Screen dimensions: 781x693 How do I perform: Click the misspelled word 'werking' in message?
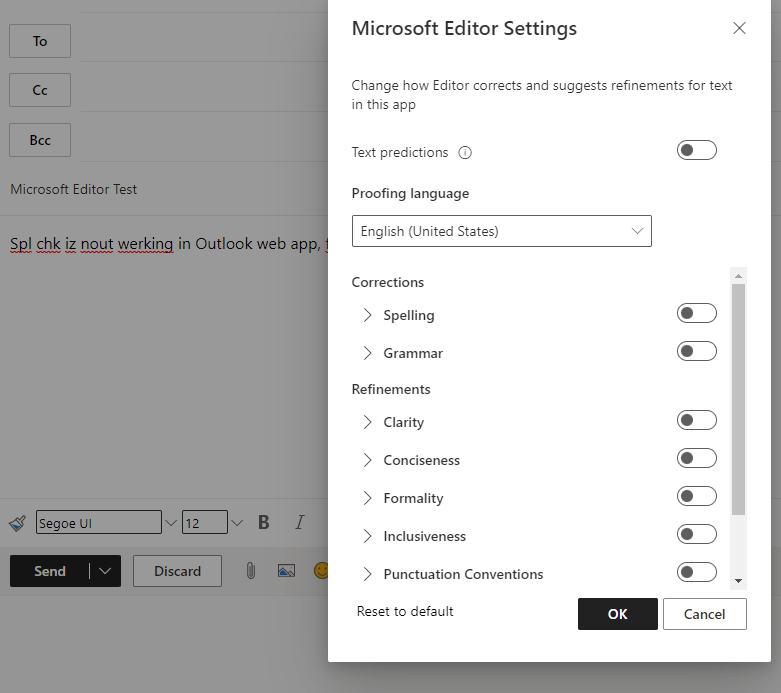coord(145,244)
